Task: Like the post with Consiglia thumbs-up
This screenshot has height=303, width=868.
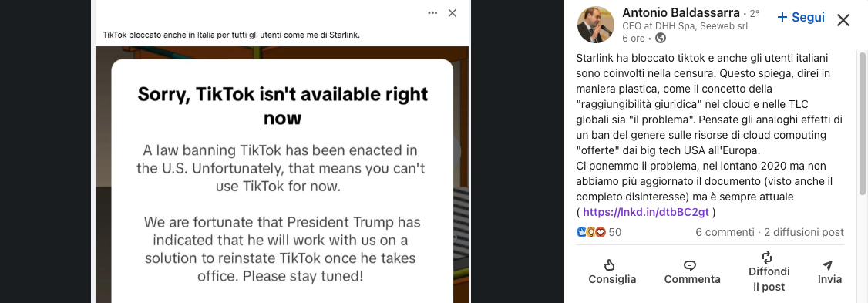Action: (612, 272)
